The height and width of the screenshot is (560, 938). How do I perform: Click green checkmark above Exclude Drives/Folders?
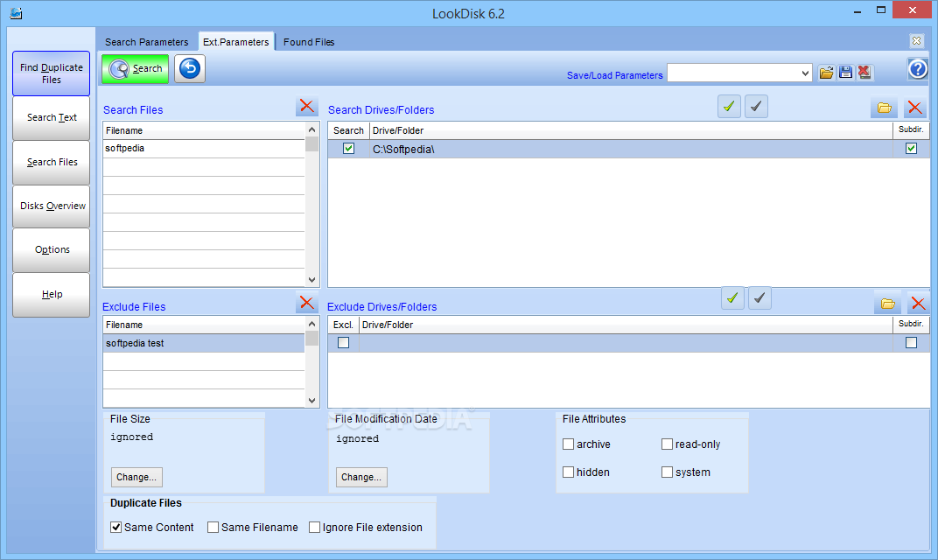732,298
